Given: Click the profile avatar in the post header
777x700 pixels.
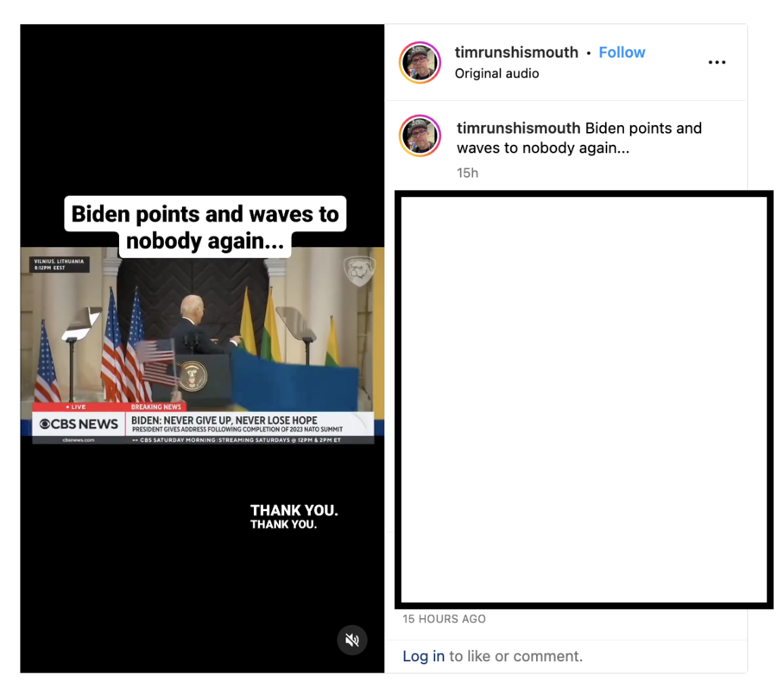Looking at the screenshot, I should pyautogui.click(x=420, y=62).
